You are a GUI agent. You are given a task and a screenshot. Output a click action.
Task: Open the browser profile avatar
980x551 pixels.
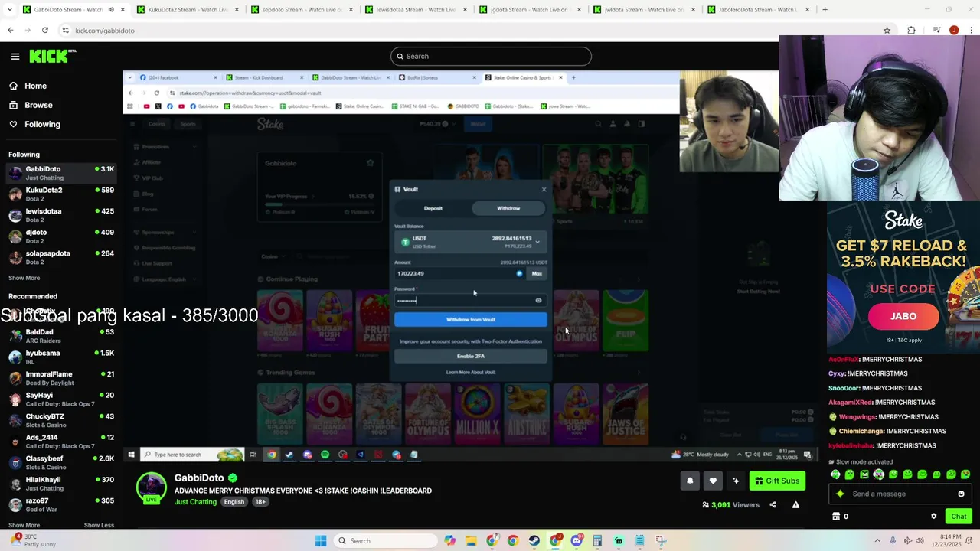coord(953,31)
